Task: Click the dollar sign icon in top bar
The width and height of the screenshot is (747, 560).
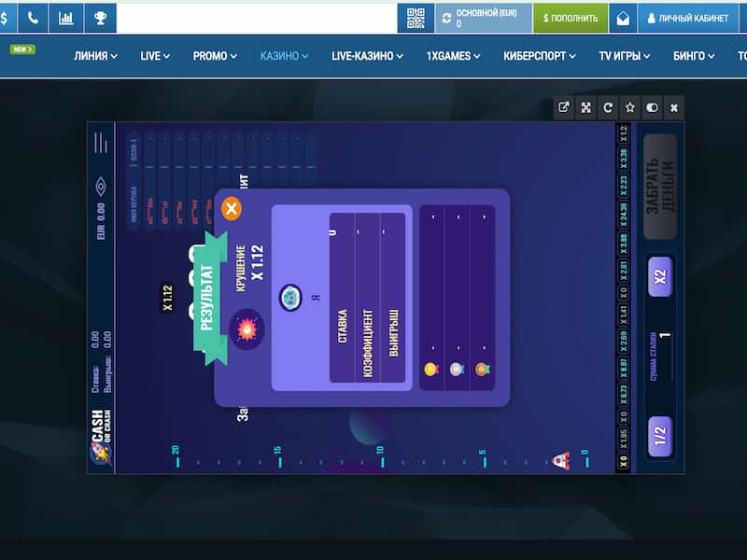Action: click(x=5, y=18)
